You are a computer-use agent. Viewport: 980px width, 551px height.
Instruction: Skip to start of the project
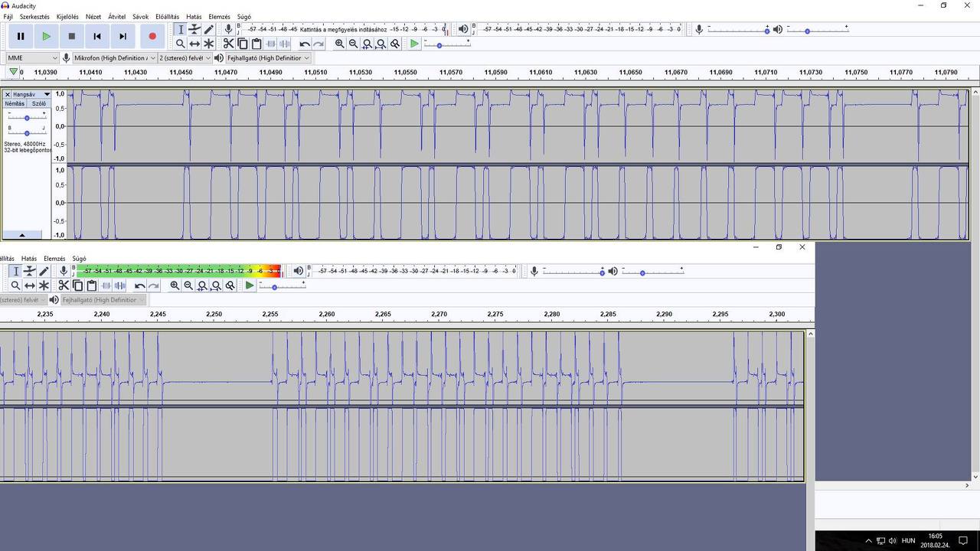pyautogui.click(x=97, y=36)
